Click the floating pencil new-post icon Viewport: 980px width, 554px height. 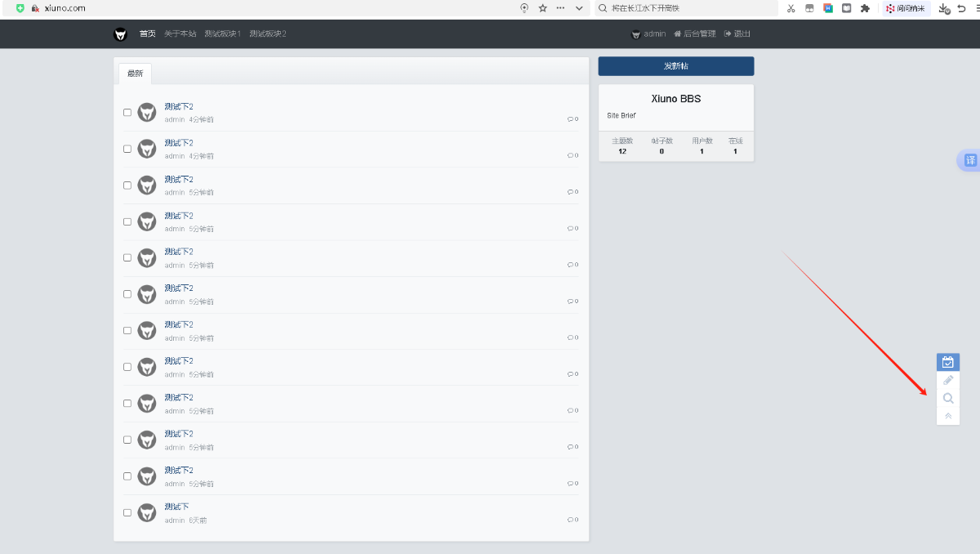point(947,380)
